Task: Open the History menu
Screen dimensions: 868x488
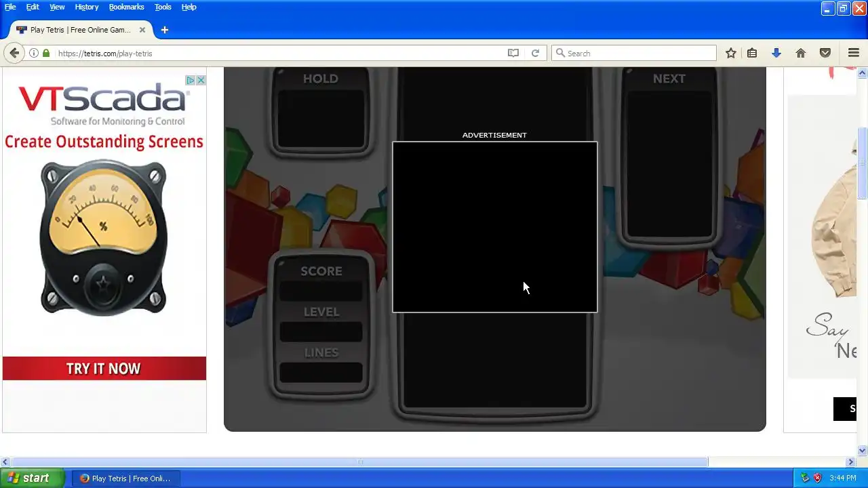Action: tap(86, 7)
